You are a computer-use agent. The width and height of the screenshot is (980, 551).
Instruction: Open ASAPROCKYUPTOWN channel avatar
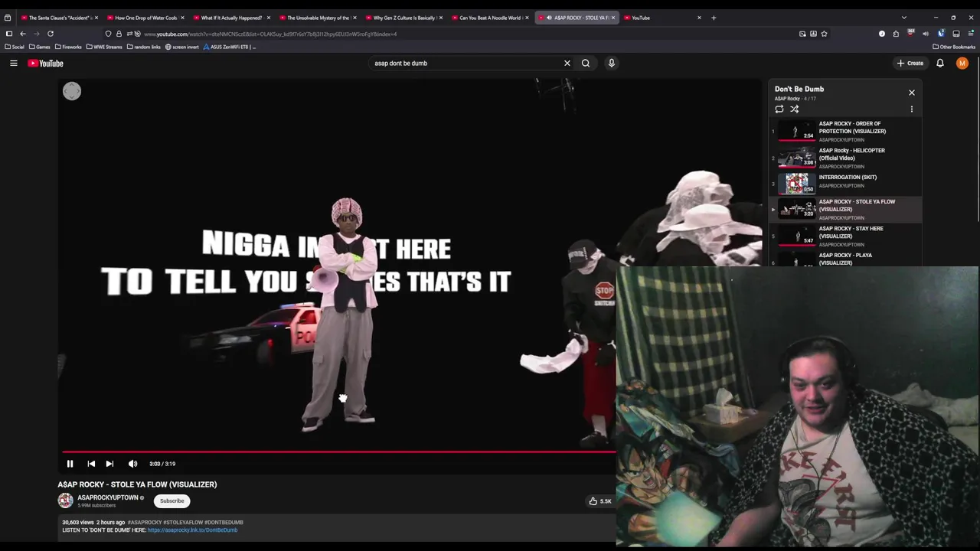[x=66, y=500]
